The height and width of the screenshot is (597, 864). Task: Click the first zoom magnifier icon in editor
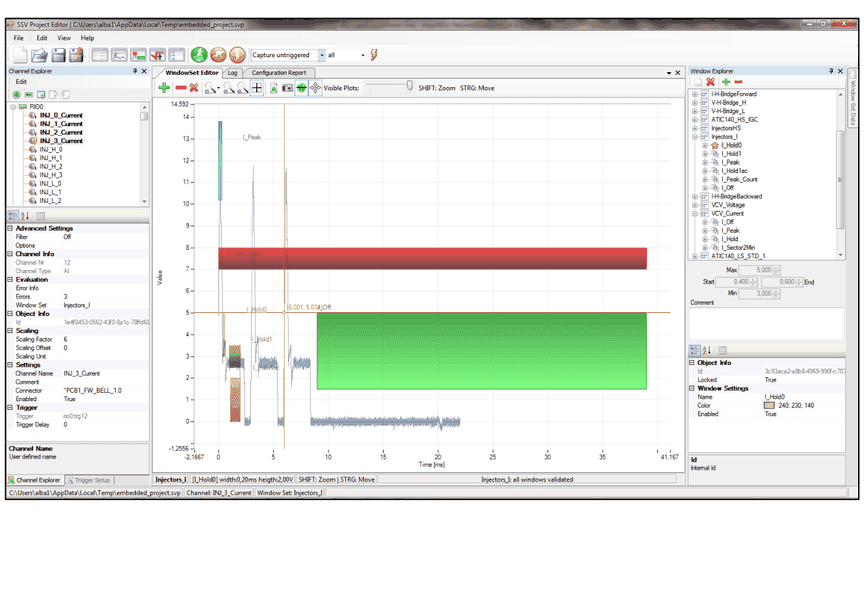click(211, 88)
